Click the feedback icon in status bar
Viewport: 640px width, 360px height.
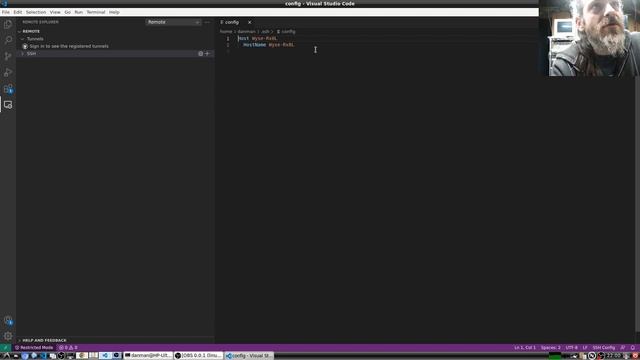622,348
